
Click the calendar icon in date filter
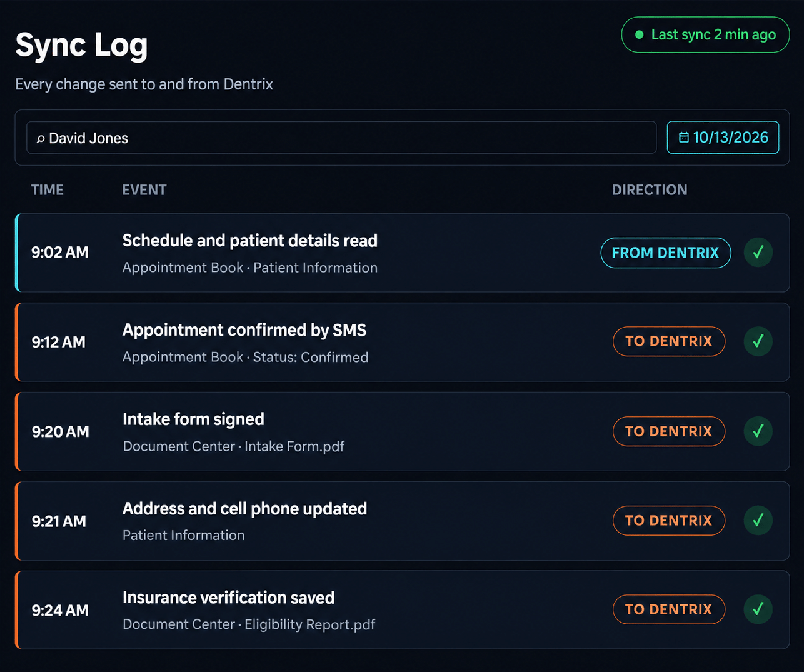(x=684, y=138)
